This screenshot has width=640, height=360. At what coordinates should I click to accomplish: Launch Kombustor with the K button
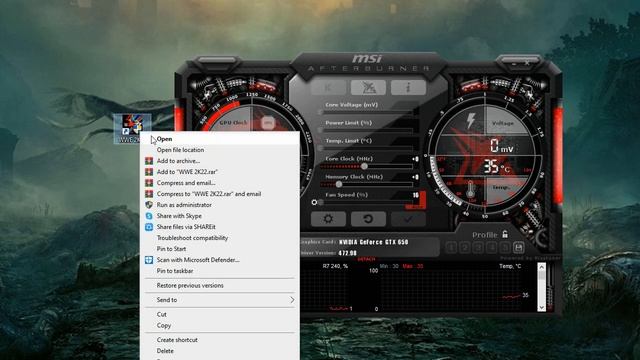329,87
